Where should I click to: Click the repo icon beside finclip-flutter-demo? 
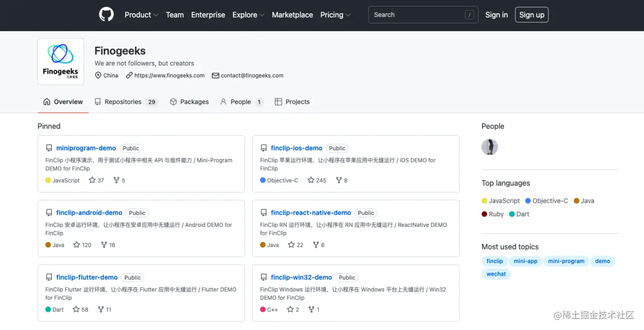pos(49,277)
